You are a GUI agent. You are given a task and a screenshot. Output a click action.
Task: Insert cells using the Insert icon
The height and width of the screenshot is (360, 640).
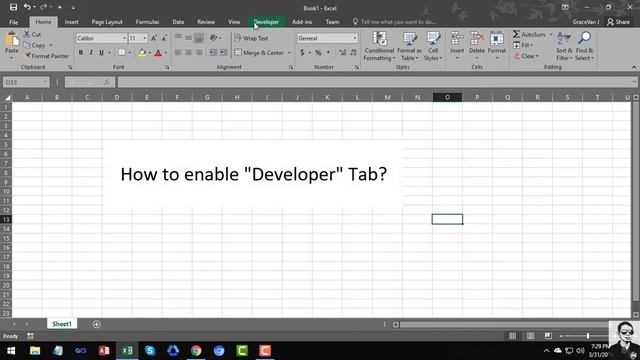click(x=457, y=39)
